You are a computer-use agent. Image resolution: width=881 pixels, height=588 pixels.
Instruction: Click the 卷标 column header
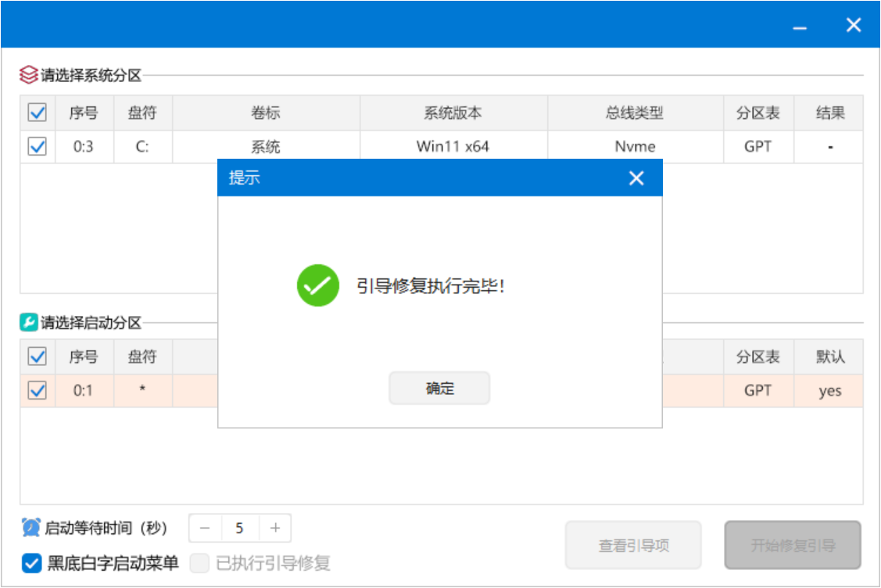tap(266, 113)
